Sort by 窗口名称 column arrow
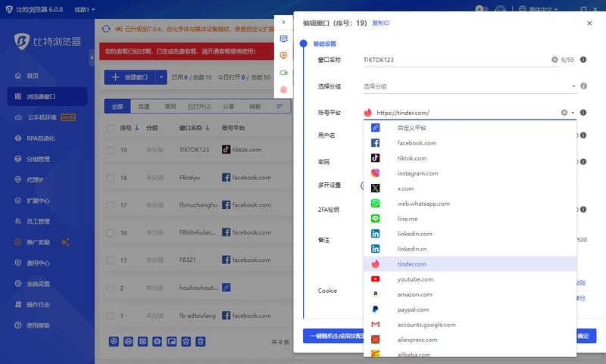The height and width of the screenshot is (364, 606). pyautogui.click(x=208, y=128)
